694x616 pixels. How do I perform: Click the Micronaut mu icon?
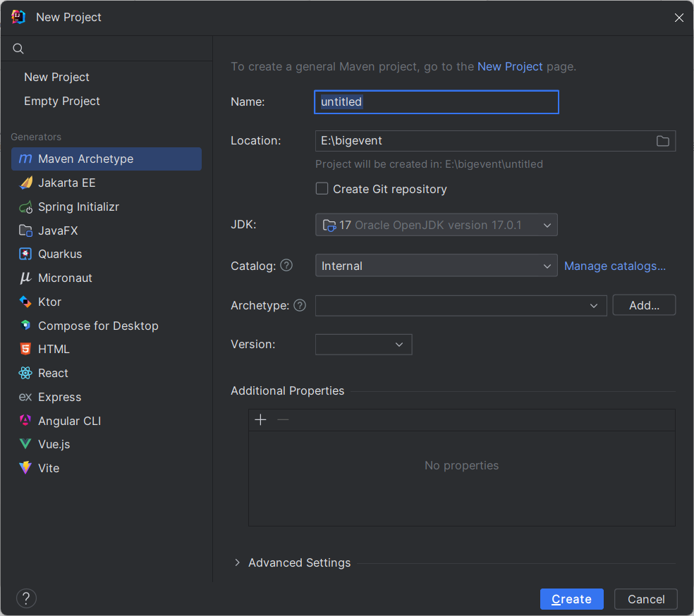pyautogui.click(x=25, y=278)
